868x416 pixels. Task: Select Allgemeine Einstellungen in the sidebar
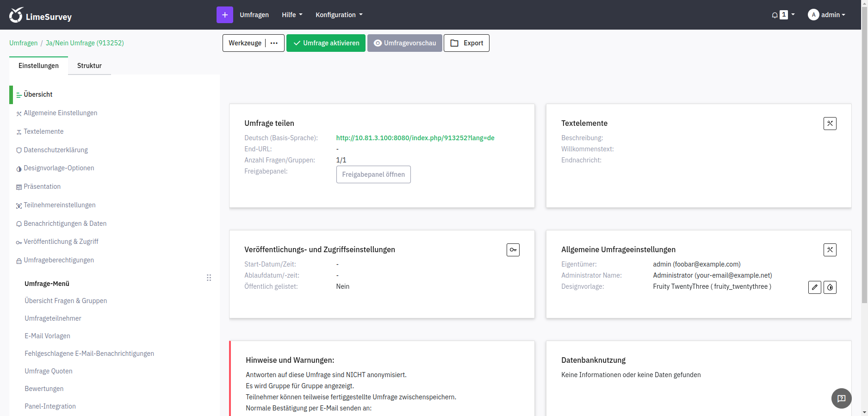click(60, 113)
